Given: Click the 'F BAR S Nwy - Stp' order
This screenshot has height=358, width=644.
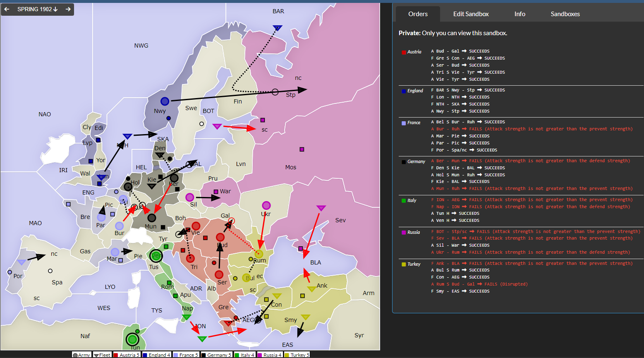Looking at the screenshot, I should click(x=468, y=90).
